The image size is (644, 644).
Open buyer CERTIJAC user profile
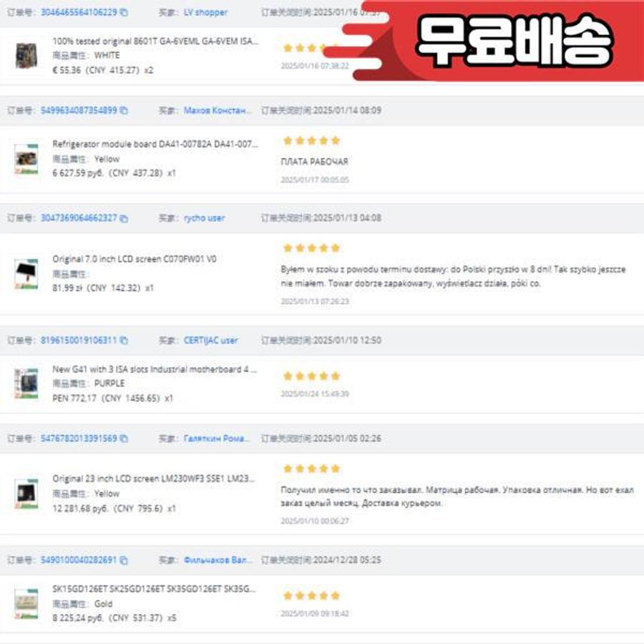(210, 341)
